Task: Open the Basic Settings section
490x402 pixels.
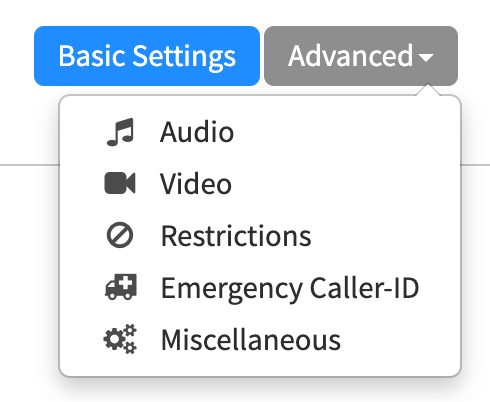Action: pos(147,56)
